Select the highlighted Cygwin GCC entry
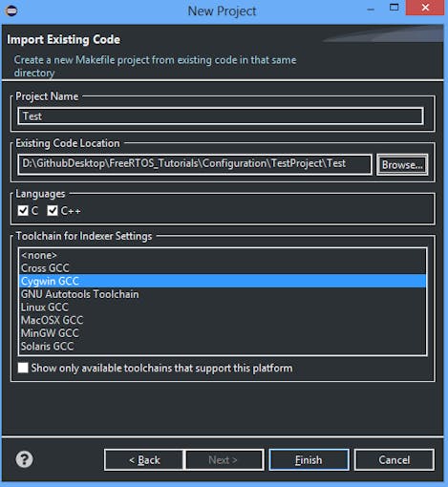 (x=223, y=281)
